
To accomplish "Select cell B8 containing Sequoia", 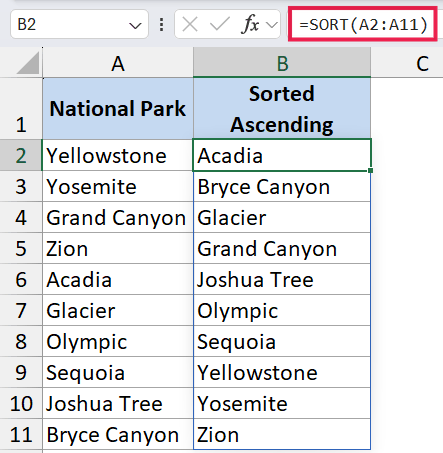I will (x=282, y=341).
